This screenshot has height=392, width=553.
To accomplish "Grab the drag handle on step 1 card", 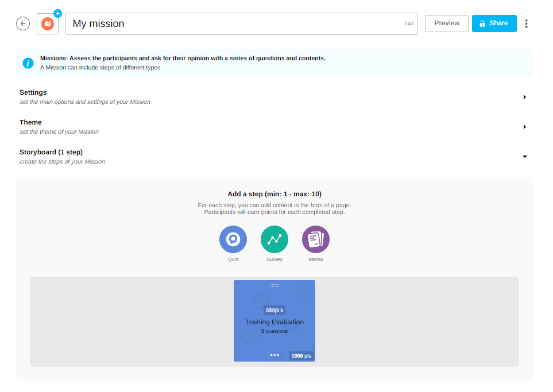I will point(274,285).
